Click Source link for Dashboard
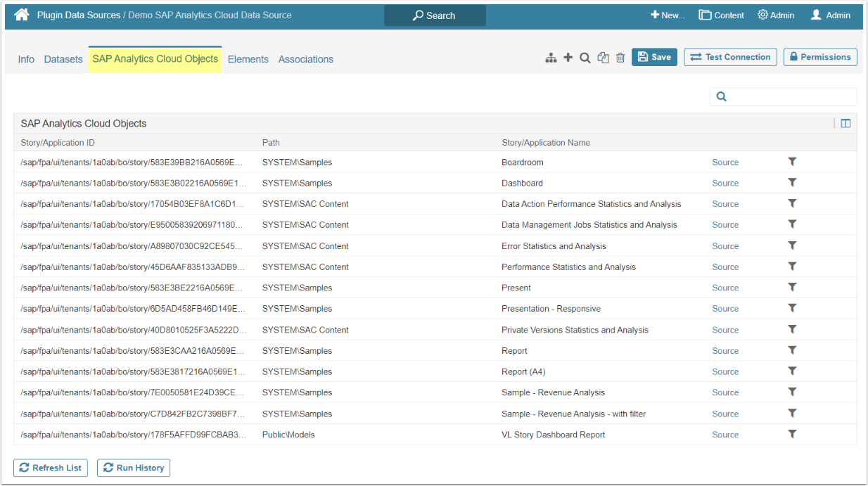This screenshot has height=486, width=868. 725,183
